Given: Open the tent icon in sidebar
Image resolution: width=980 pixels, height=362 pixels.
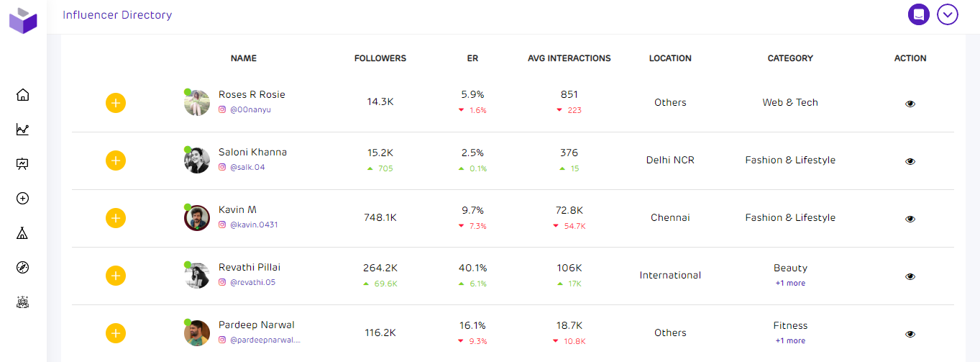Looking at the screenshot, I should [x=23, y=233].
